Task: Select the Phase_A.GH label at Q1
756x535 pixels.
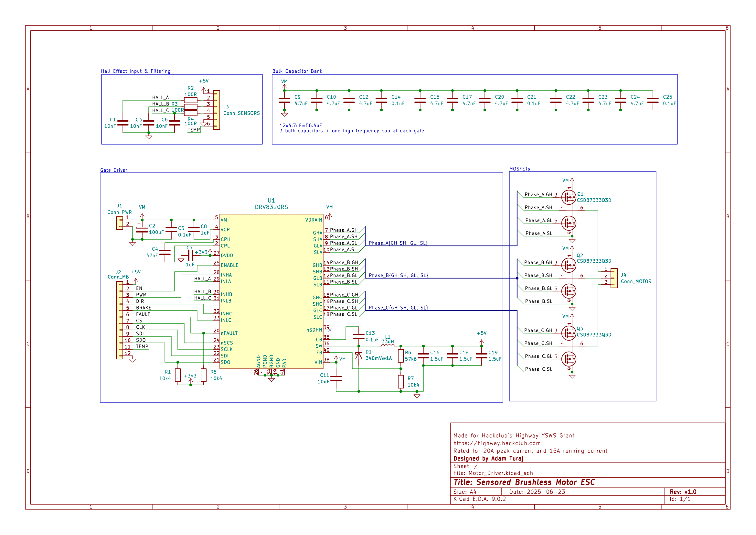Action: 538,195
